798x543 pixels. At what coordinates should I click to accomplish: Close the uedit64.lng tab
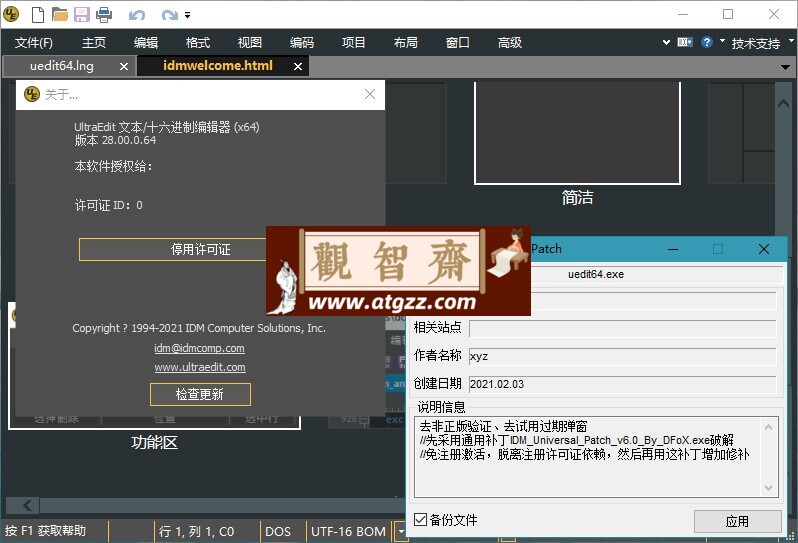124,66
